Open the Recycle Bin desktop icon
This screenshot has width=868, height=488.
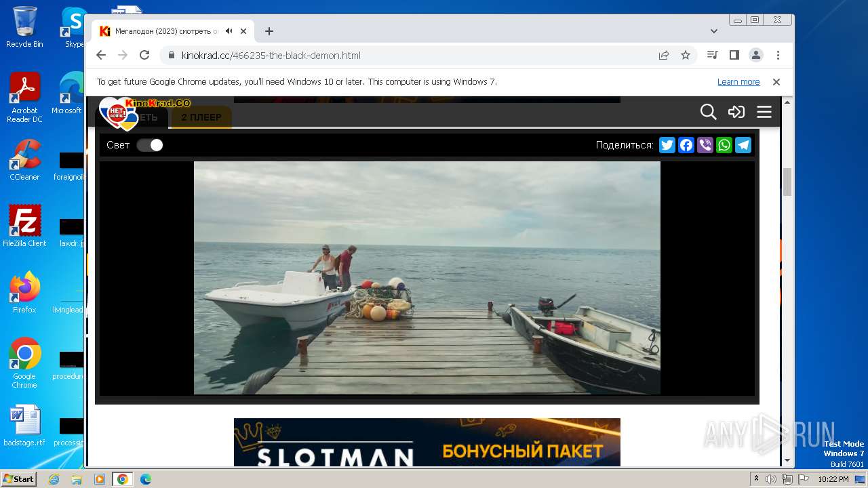[24, 27]
